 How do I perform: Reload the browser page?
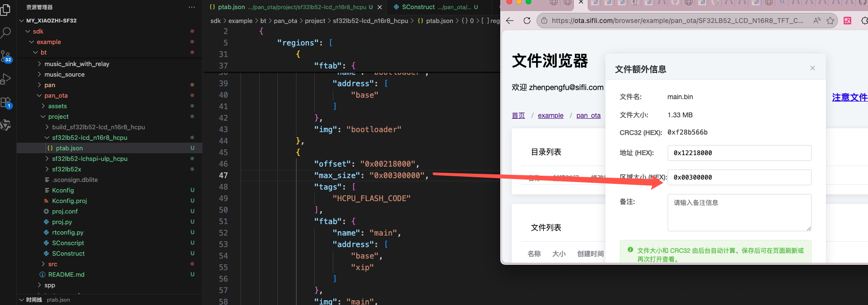pos(527,21)
